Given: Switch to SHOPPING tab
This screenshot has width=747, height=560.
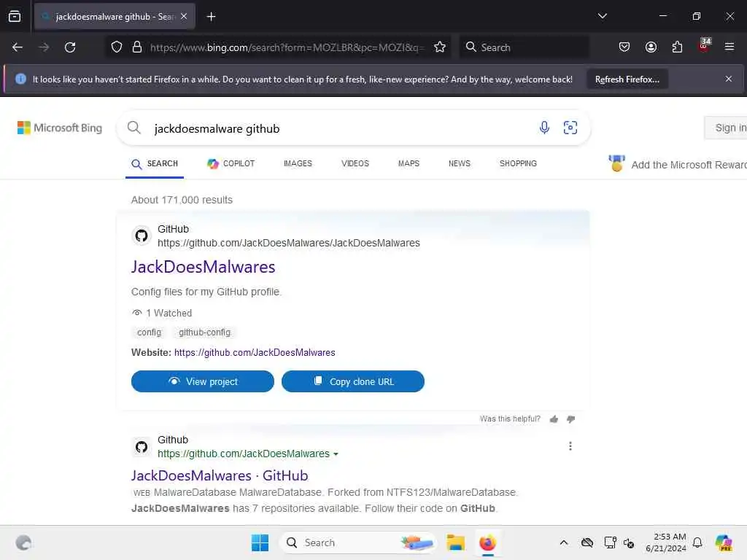Looking at the screenshot, I should click(518, 164).
